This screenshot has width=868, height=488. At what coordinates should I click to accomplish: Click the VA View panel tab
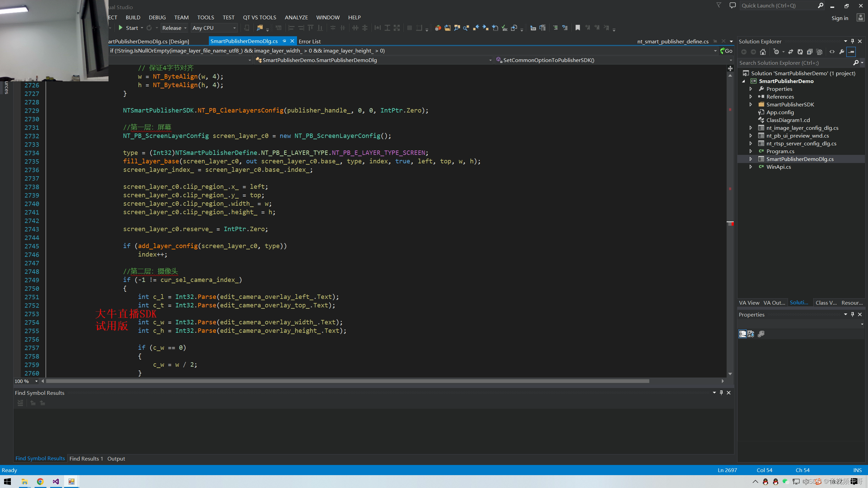point(749,303)
